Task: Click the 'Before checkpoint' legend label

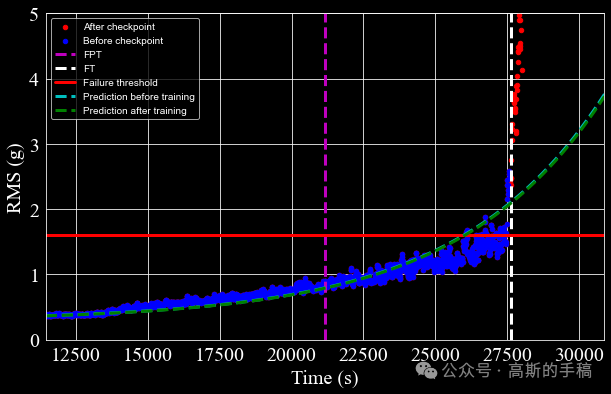Action: (x=123, y=41)
